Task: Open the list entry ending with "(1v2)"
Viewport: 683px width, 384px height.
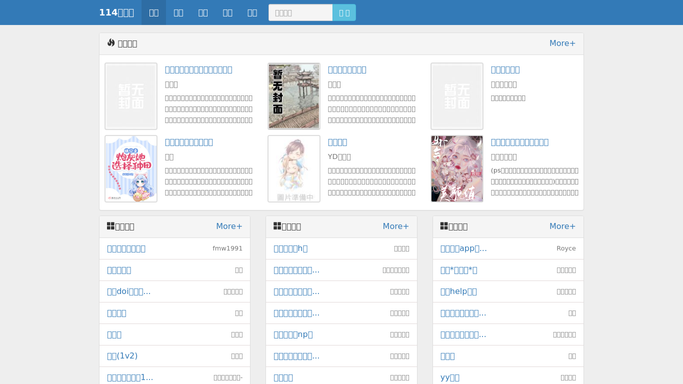Action: point(122,356)
